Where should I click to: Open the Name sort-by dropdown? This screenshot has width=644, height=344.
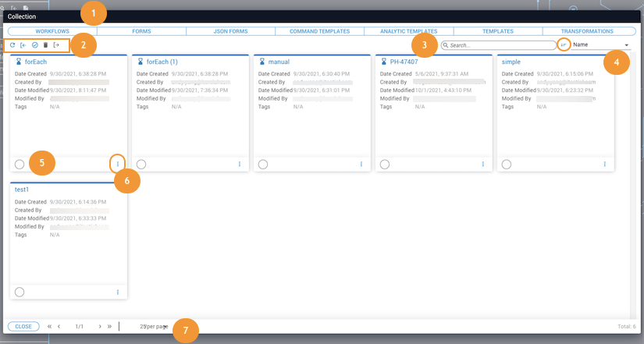coord(601,44)
